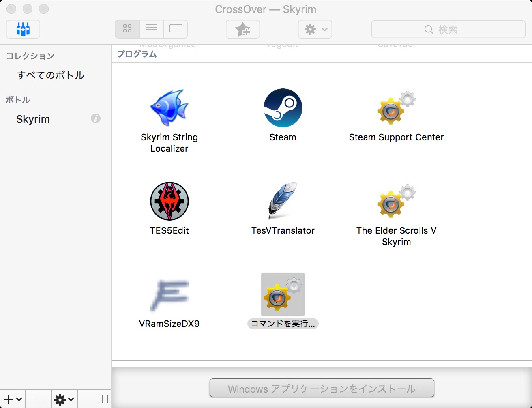Click the コレクション sidebar heading
Viewport: 532px width, 408px height.
(30, 56)
